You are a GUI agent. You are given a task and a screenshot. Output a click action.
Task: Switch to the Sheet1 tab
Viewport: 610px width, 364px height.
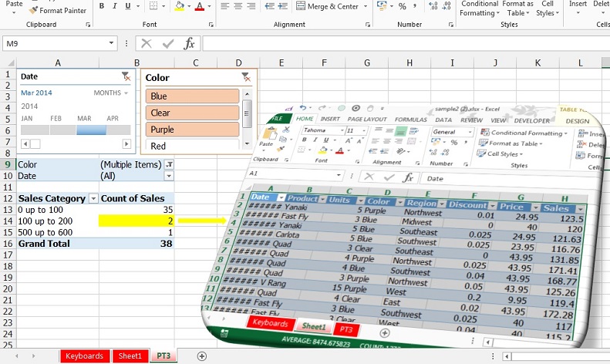coord(130,356)
